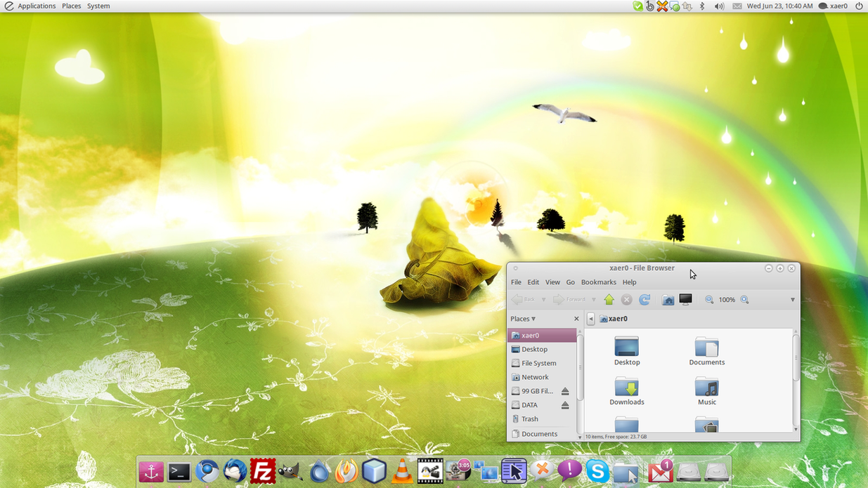Click the Bluetooth icon in system tray
Viewport: 868px width, 488px height.
[702, 6]
